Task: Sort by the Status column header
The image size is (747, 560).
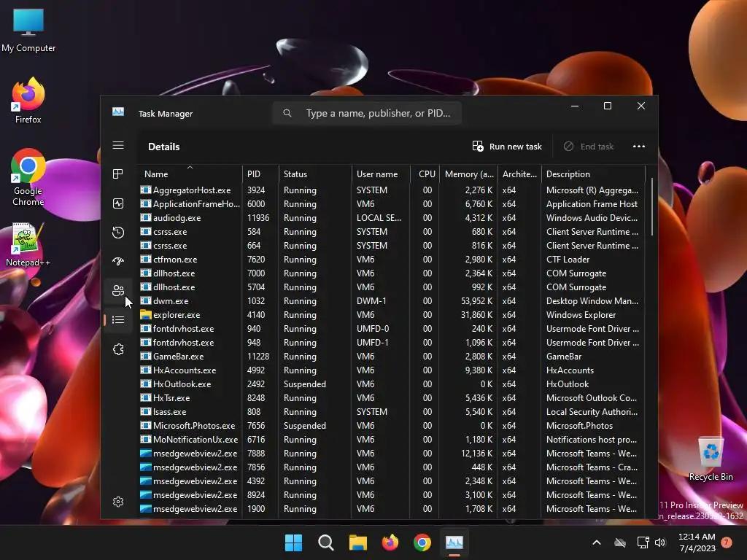Action: [x=315, y=174]
